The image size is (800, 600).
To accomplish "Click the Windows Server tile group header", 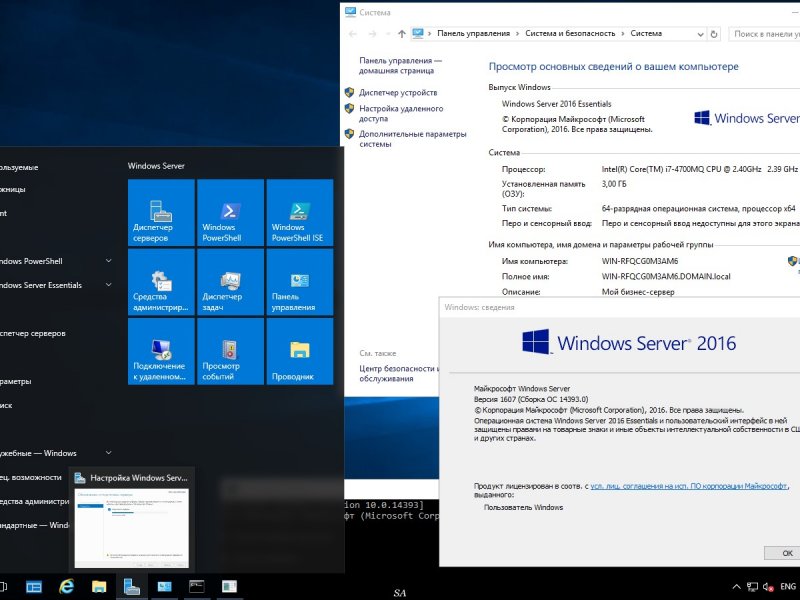I will click(x=156, y=166).
